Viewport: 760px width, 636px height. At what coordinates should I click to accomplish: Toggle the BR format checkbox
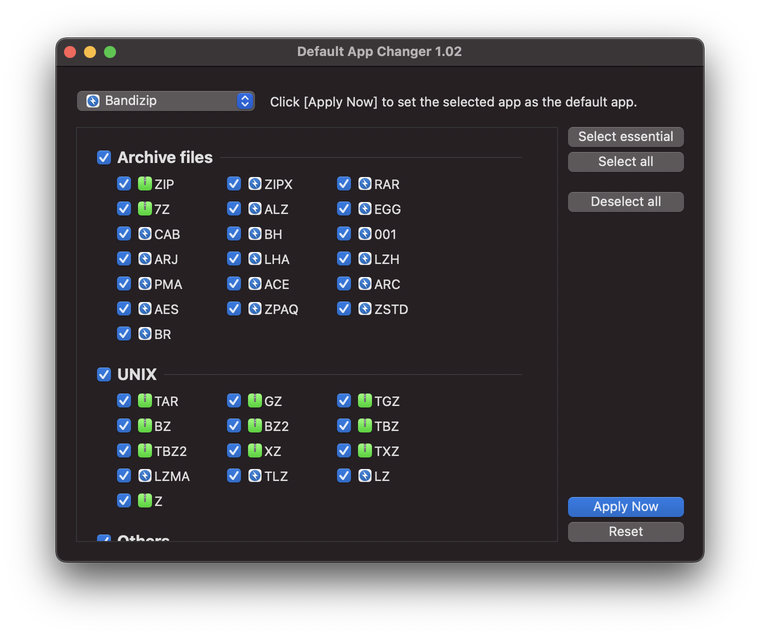[124, 334]
